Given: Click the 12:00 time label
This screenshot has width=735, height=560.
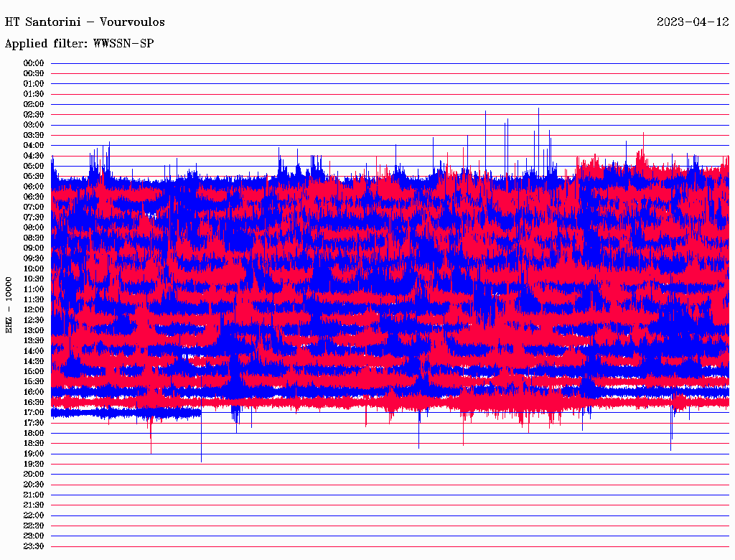Looking at the screenshot, I should pos(34,309).
